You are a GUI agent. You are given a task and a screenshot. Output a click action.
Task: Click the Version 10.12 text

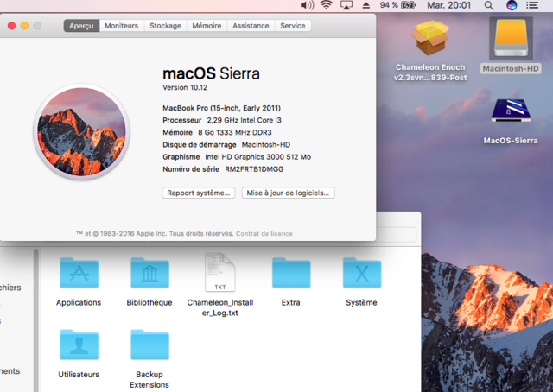pyautogui.click(x=185, y=87)
